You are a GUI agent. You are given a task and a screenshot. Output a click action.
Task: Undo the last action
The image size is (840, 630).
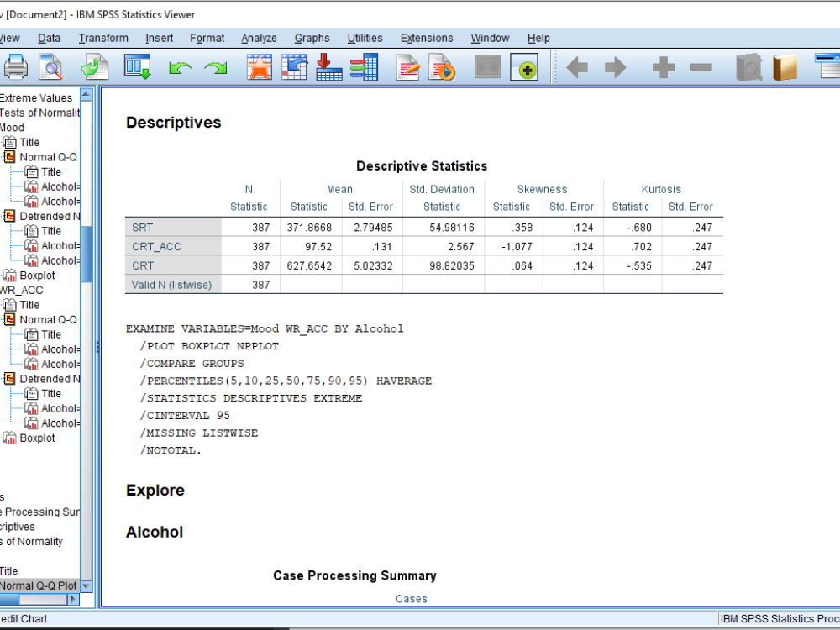(180, 67)
